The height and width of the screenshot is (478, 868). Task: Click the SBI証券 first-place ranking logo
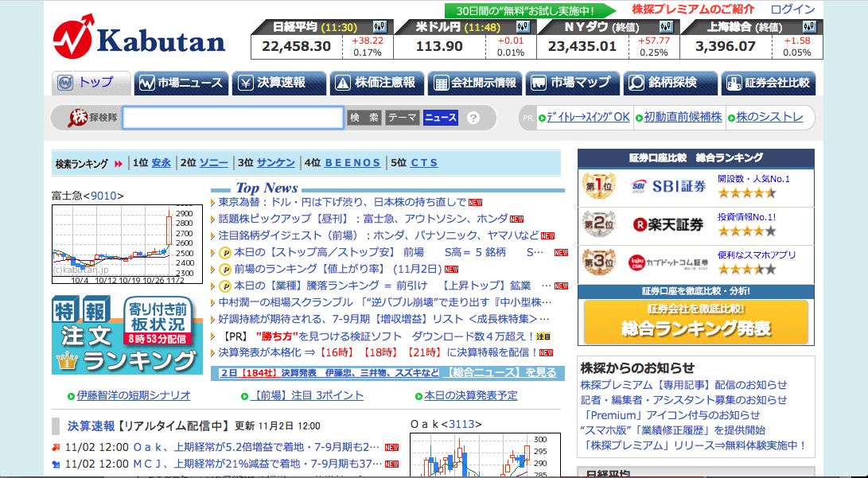pos(668,186)
